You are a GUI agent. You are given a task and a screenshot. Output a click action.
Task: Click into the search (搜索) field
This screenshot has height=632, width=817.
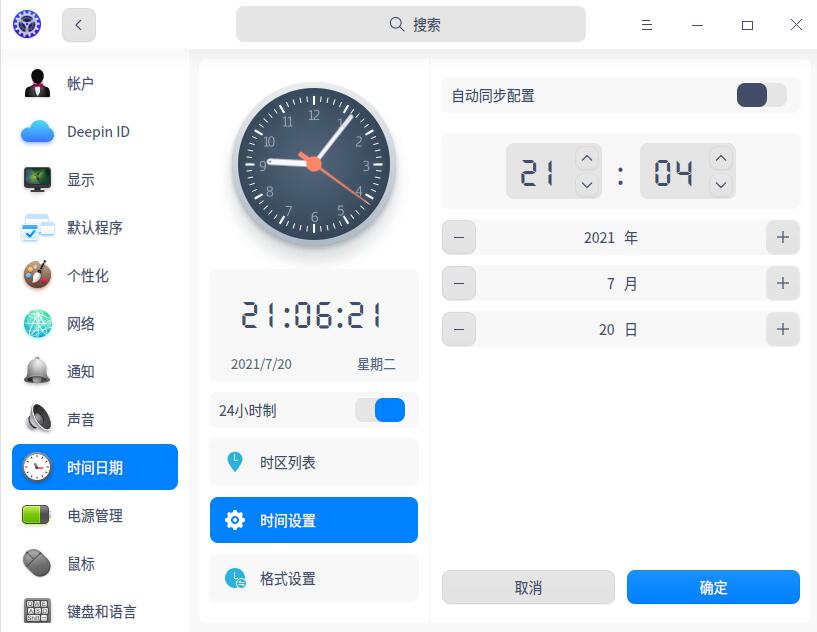[411, 24]
